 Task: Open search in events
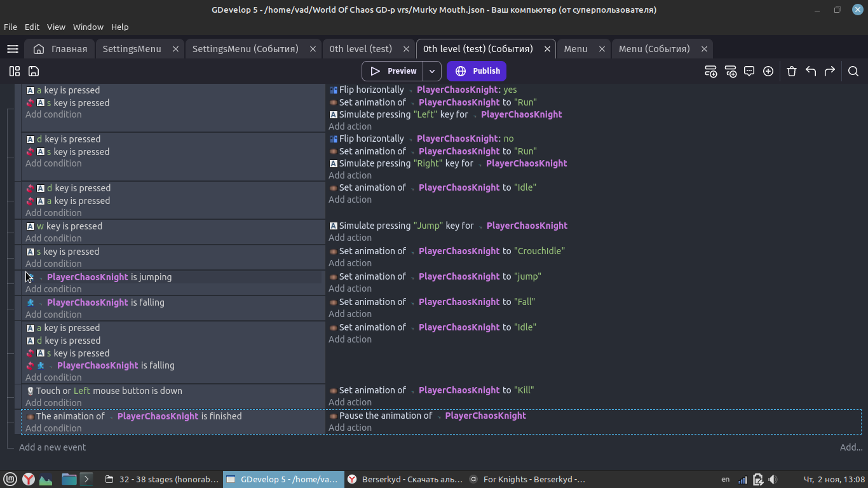point(853,71)
